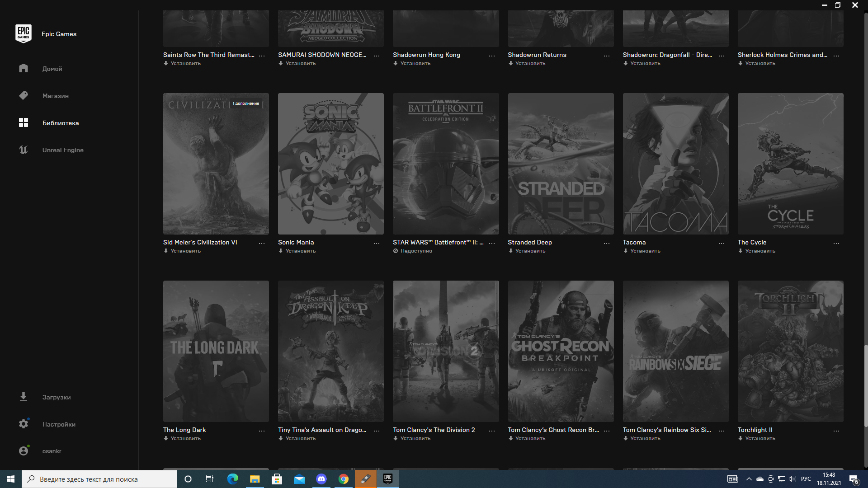
Task: Open Загрузки downloads arrow icon
Action: pyautogui.click(x=24, y=397)
